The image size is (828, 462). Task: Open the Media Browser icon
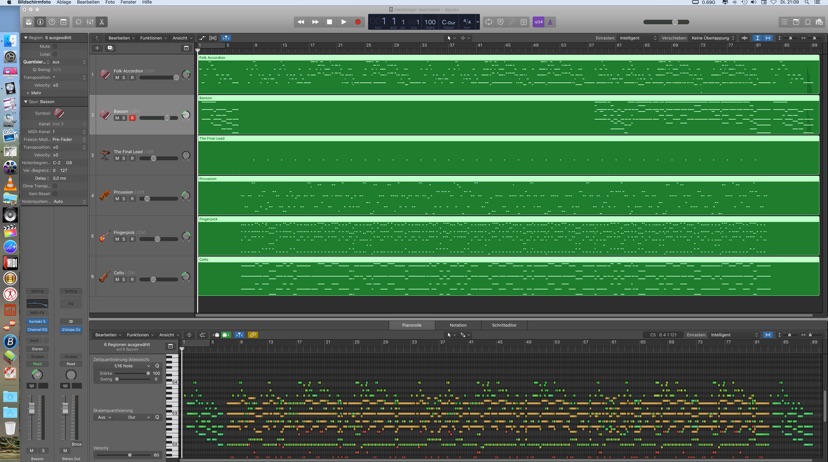[819, 22]
